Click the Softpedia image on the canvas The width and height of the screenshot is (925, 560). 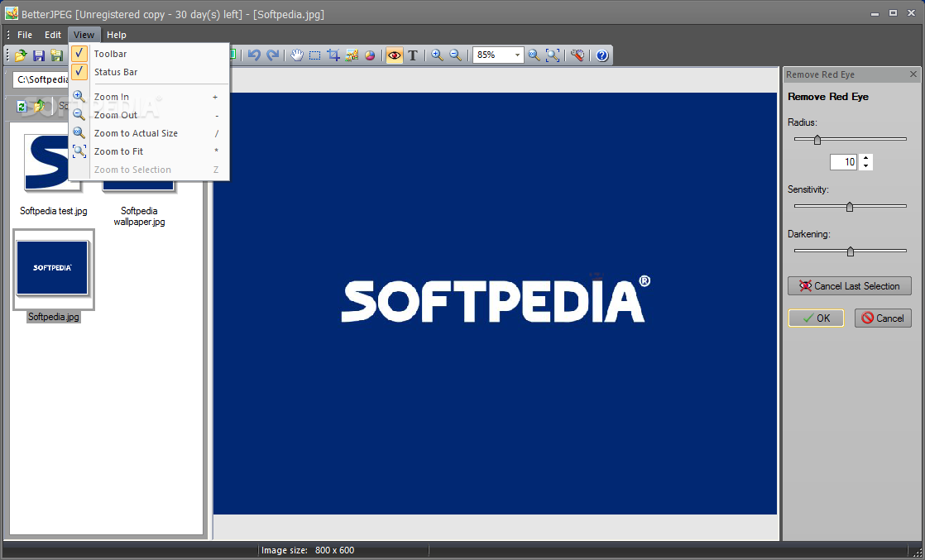495,304
